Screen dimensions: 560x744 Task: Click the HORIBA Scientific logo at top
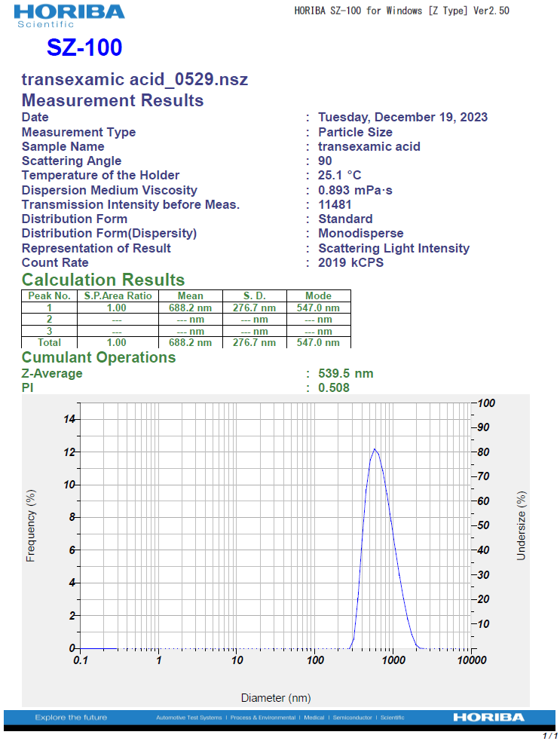click(69, 16)
